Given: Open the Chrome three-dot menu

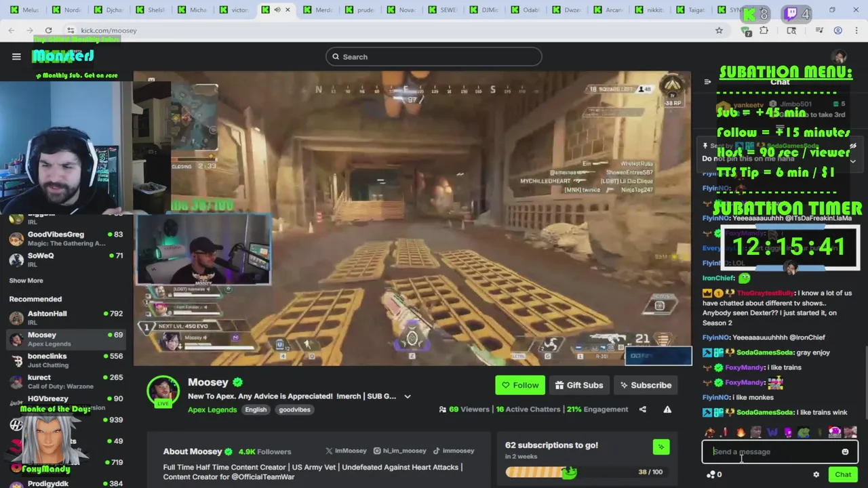Looking at the screenshot, I should 856,30.
